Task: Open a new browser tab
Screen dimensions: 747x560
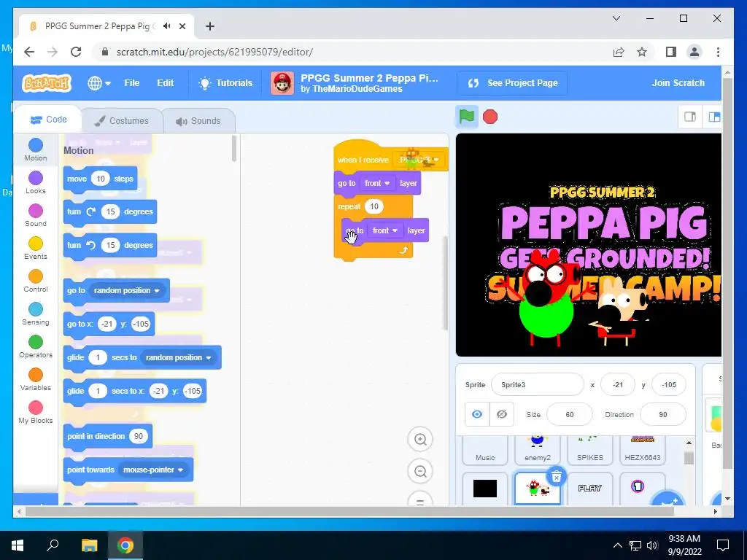Action: (x=210, y=26)
